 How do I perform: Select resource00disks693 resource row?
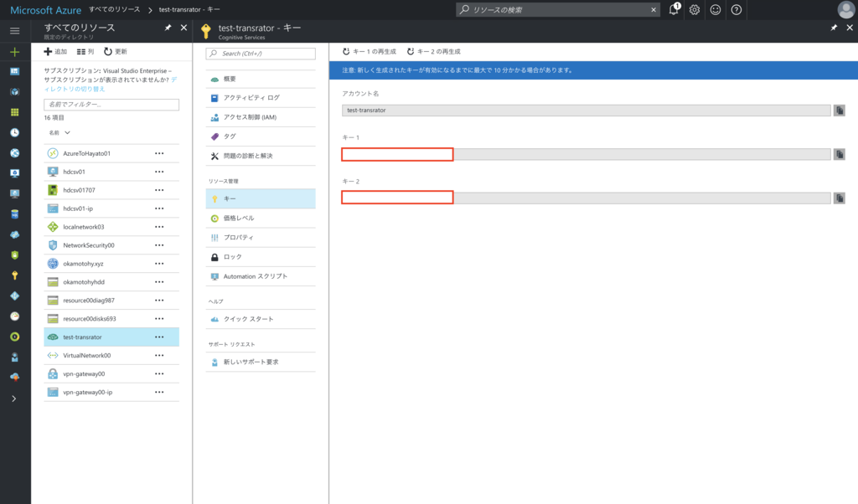111,319
